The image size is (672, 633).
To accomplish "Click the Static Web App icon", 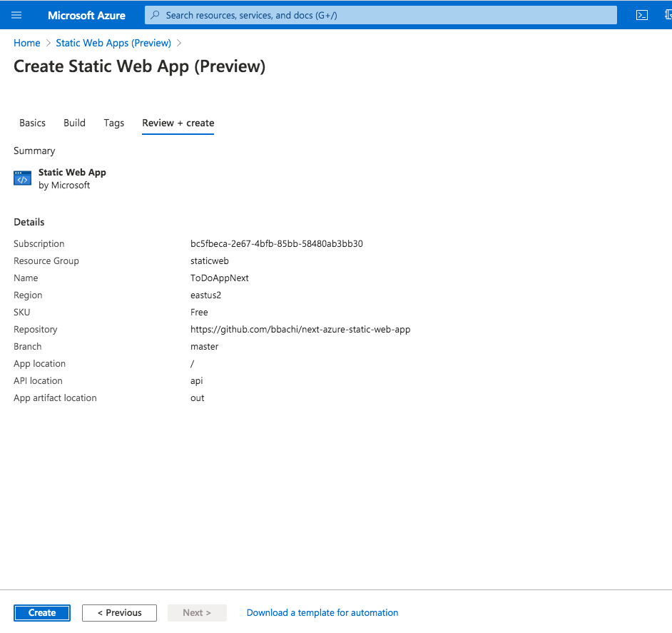I will point(22,178).
